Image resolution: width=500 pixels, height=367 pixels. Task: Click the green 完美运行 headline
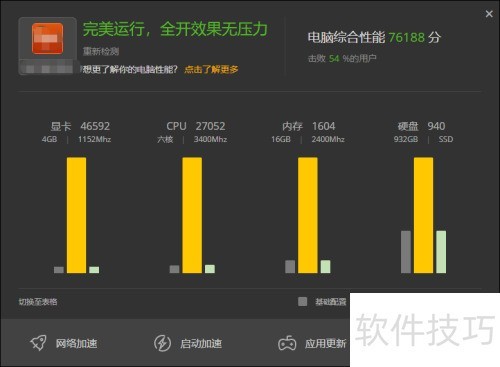coord(175,29)
